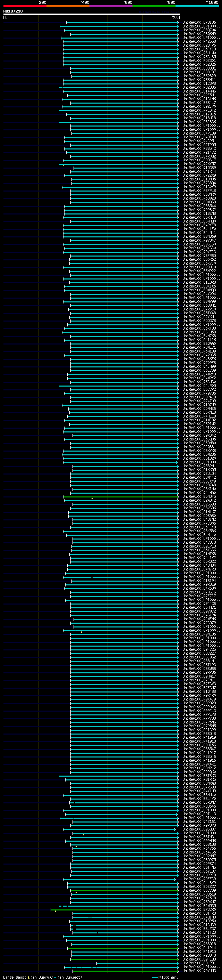The image size is (222, 980).
Task: Select hit label UniRef100_P33519
Action: coord(199,894)
